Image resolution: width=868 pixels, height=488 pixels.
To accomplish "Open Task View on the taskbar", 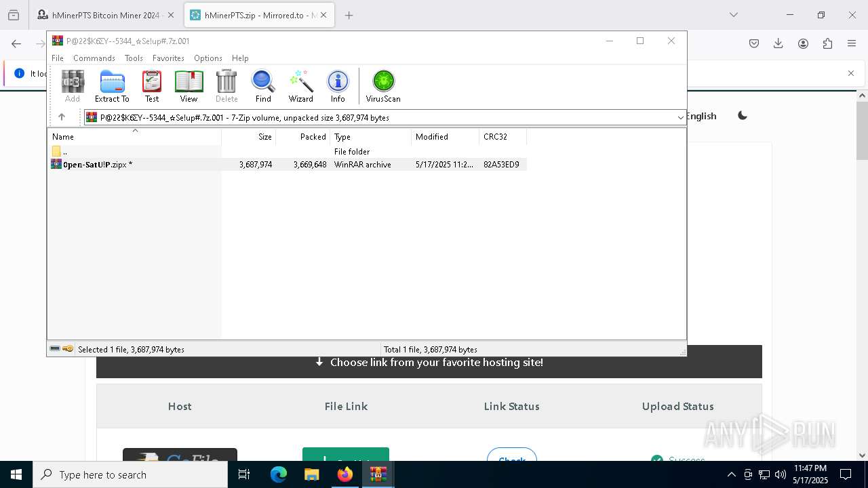I will coord(244,474).
